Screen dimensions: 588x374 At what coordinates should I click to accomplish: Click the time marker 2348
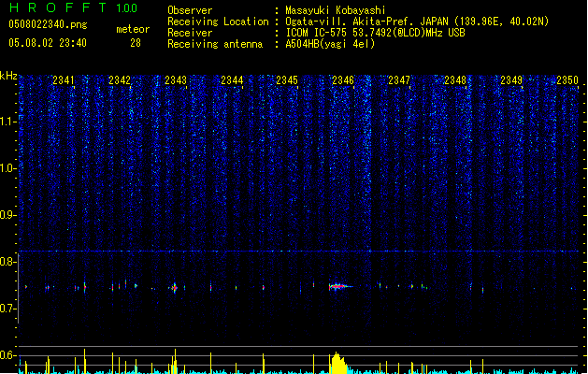point(455,79)
